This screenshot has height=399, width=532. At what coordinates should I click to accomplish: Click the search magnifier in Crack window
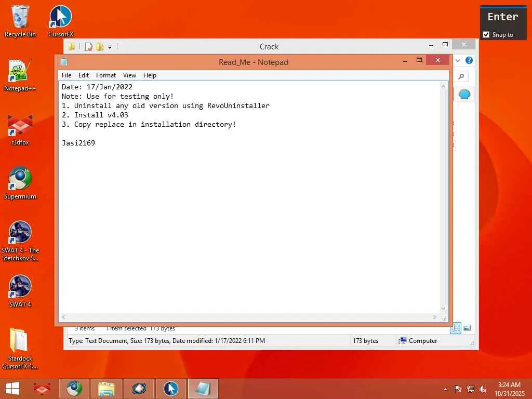pyautogui.click(x=461, y=76)
